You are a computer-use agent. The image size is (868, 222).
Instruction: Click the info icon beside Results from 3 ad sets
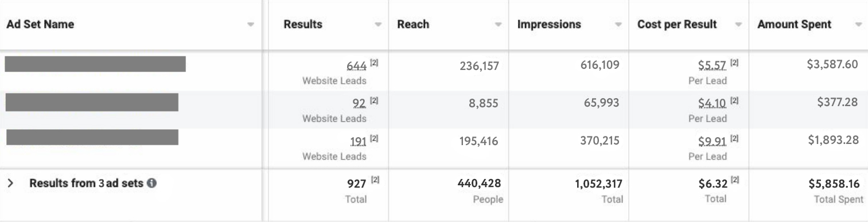pyautogui.click(x=152, y=184)
